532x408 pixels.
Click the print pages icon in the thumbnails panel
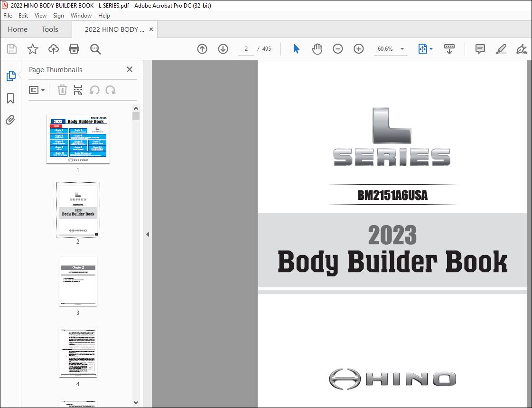tap(78, 90)
